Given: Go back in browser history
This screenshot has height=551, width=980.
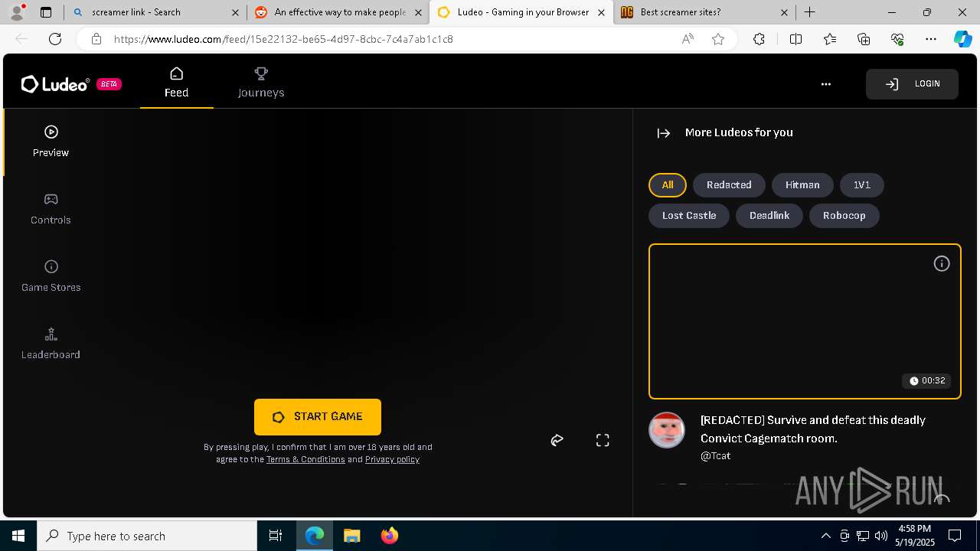Looking at the screenshot, I should tap(21, 39).
